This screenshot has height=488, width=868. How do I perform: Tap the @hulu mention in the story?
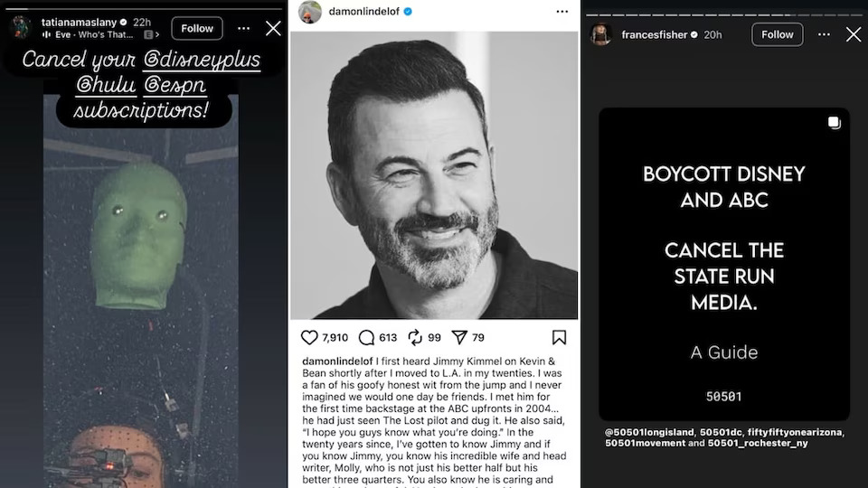click(106, 85)
